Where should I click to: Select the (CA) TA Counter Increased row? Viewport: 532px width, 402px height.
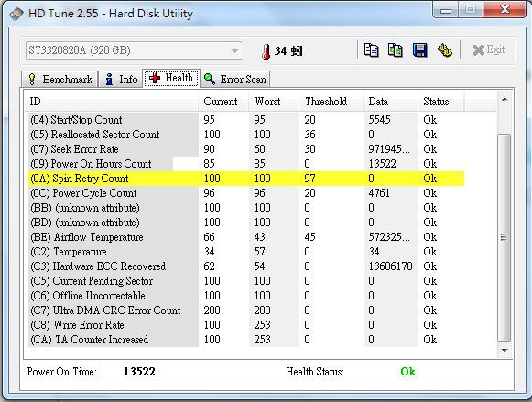[246, 340]
